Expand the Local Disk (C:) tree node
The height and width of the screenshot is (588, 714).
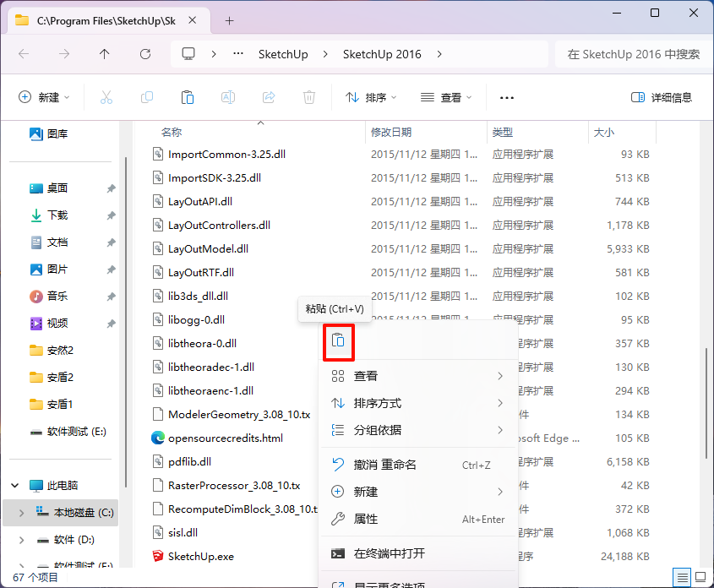pyautogui.click(x=21, y=513)
